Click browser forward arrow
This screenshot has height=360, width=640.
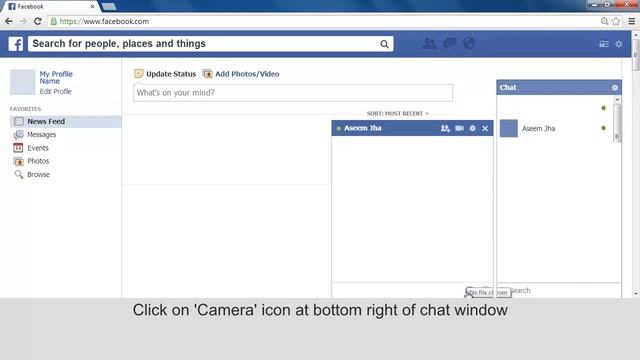pyautogui.click(x=23, y=21)
